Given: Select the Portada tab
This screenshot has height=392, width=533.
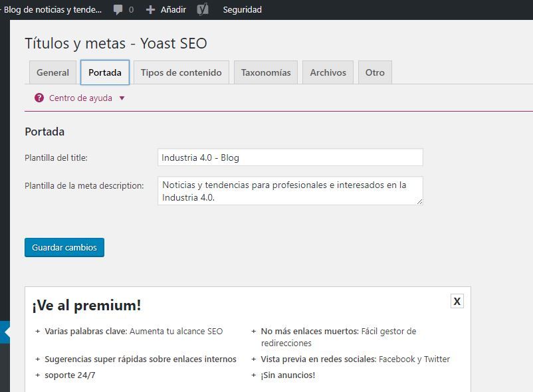Looking at the screenshot, I should coord(105,72).
